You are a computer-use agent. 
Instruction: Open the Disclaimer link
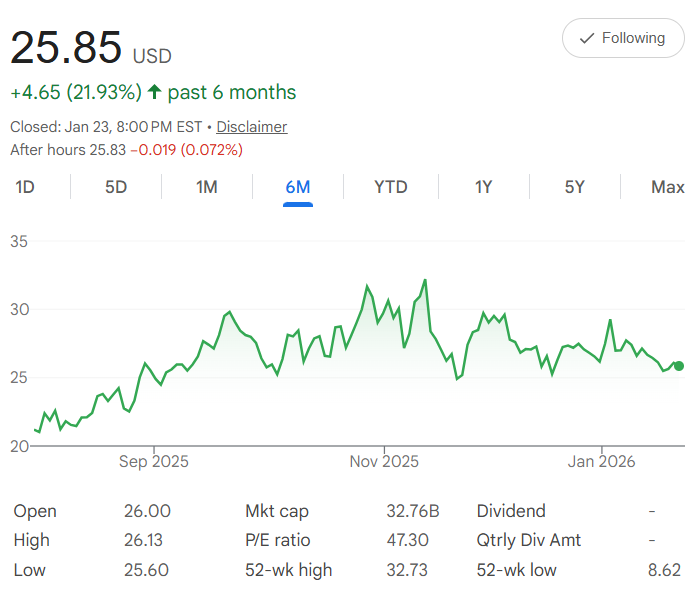click(251, 127)
